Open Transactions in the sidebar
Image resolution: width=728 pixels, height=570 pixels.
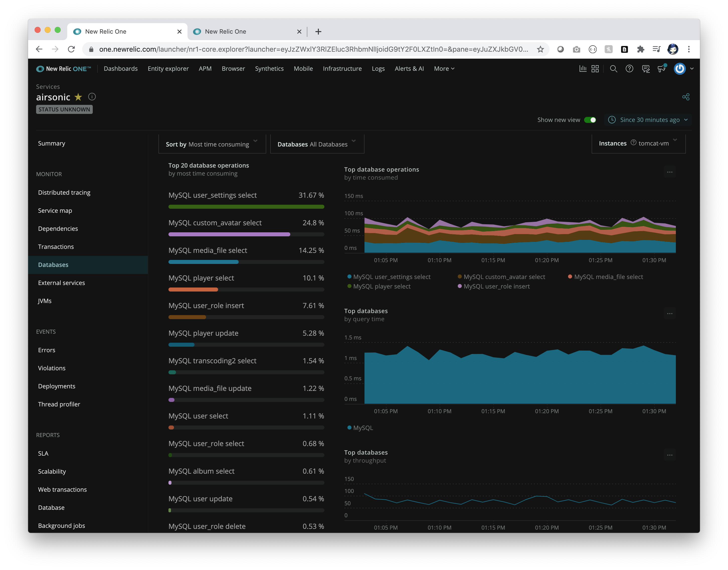[x=56, y=247]
